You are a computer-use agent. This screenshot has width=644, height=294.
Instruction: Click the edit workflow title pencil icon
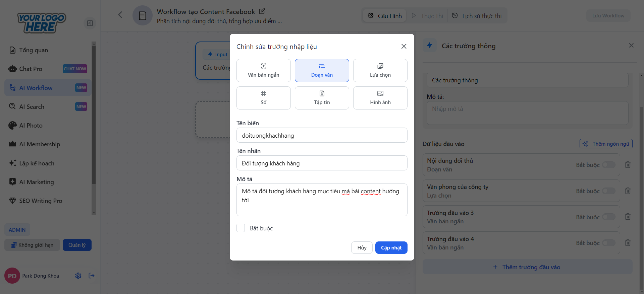point(262,11)
